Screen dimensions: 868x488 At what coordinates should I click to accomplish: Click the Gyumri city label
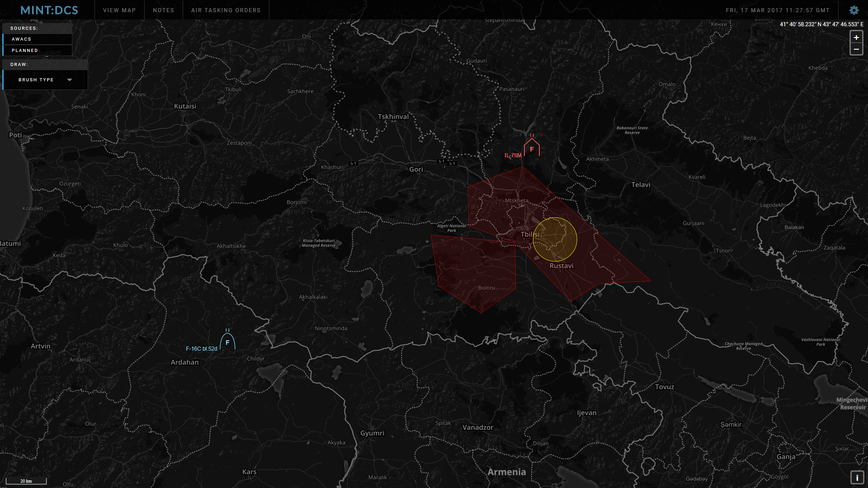click(x=372, y=433)
